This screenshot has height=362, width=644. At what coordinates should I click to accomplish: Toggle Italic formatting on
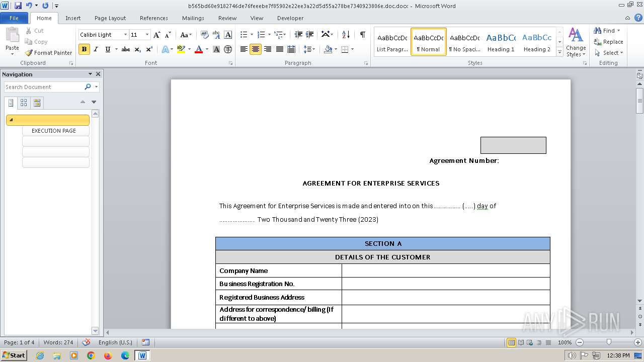click(96, 49)
